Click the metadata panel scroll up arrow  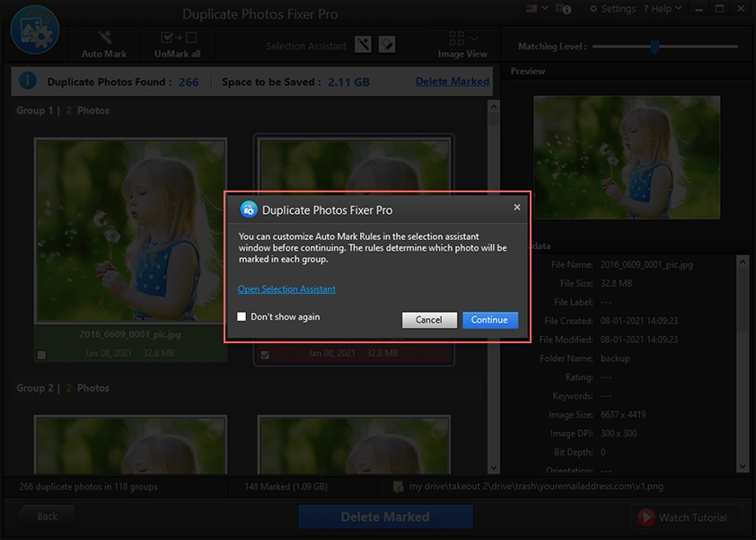743,262
